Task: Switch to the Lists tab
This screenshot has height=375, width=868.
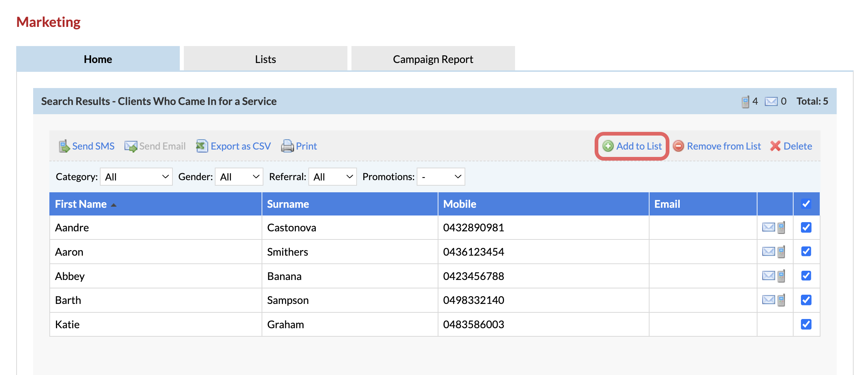Action: click(x=265, y=59)
